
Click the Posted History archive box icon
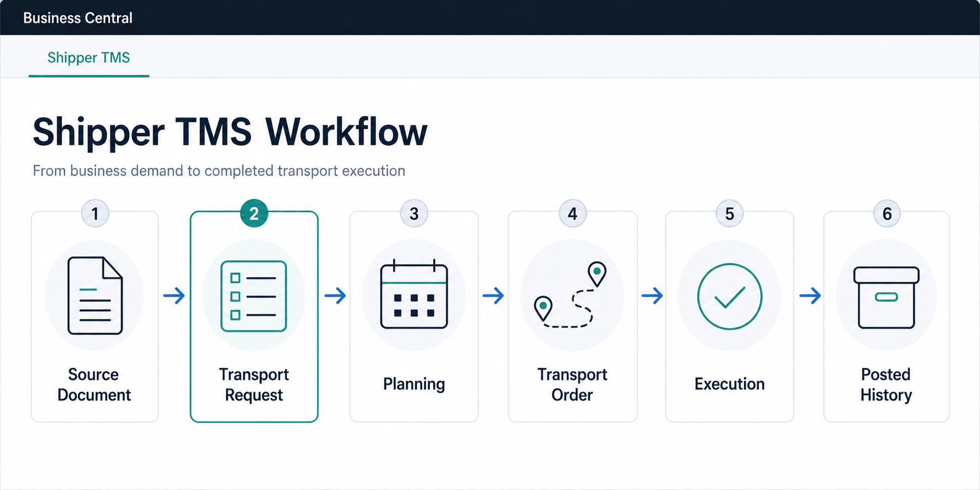pyautogui.click(x=886, y=297)
